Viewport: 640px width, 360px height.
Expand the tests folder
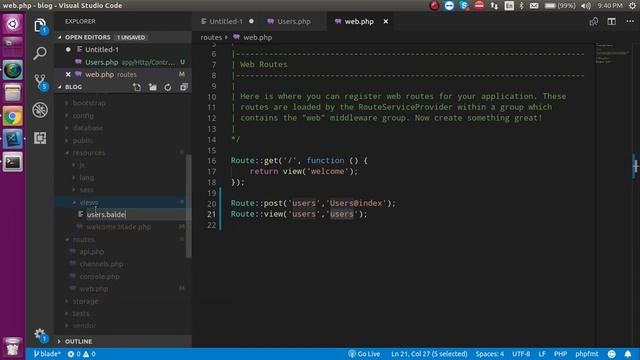(x=81, y=313)
